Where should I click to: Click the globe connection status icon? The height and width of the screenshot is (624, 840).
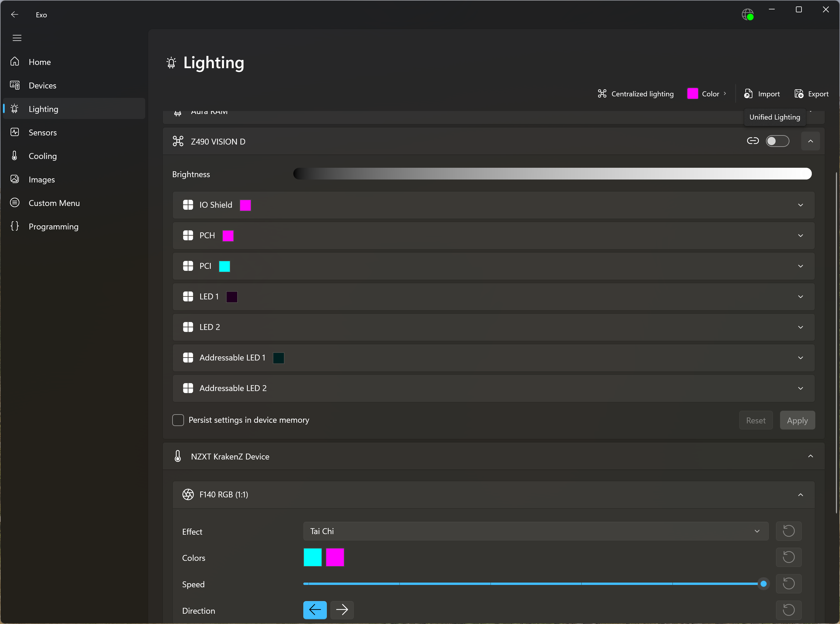click(747, 15)
